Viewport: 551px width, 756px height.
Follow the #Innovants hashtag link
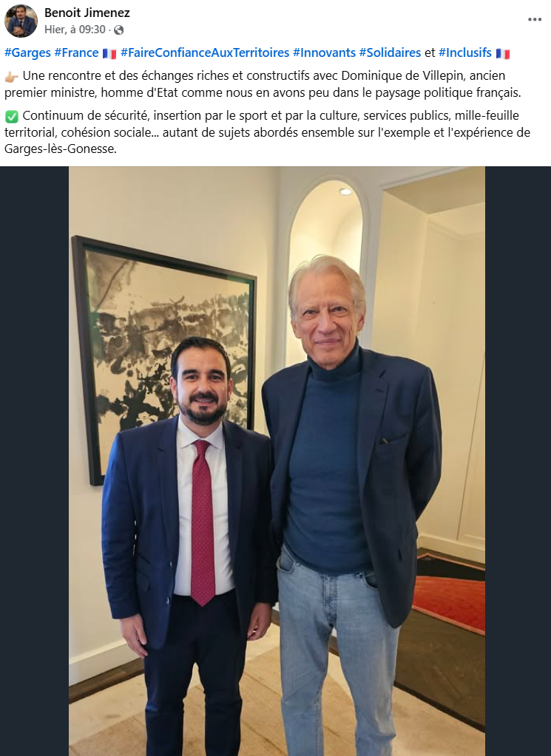click(324, 52)
